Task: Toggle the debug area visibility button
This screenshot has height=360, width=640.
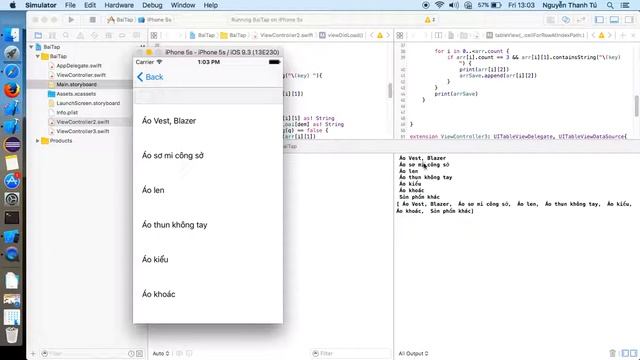Action: [614, 20]
